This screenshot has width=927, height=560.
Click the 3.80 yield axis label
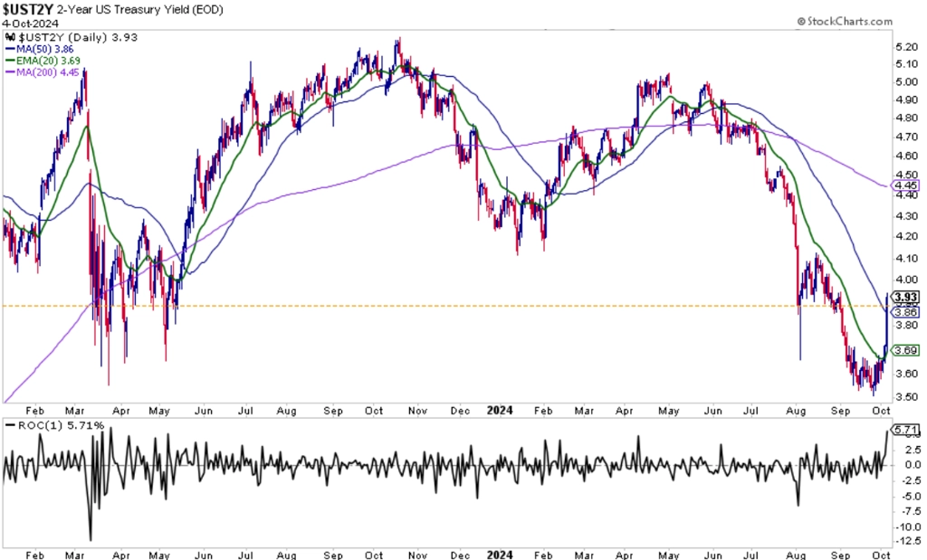pos(906,325)
